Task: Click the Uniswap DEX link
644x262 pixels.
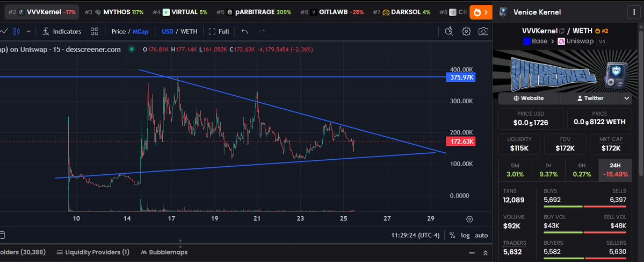Action: (x=575, y=41)
